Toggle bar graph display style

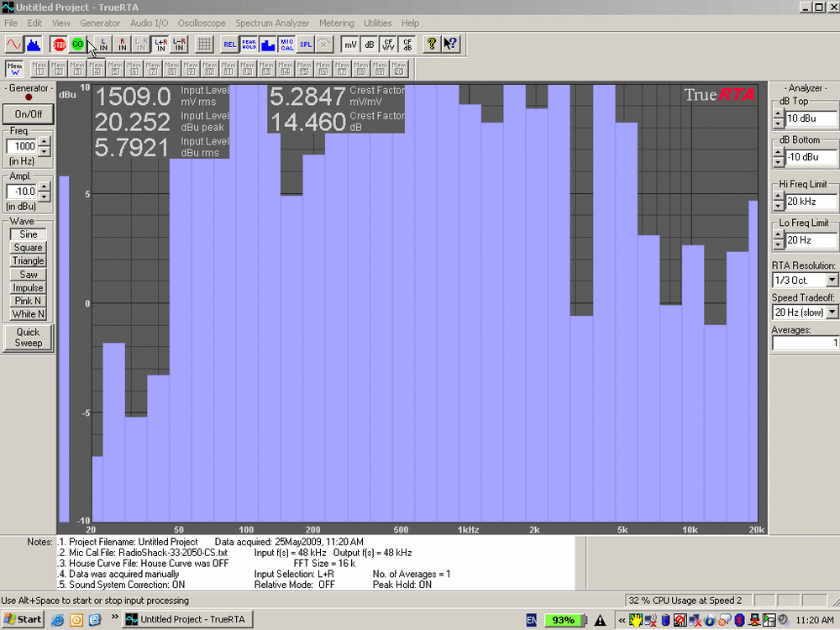tap(268, 45)
